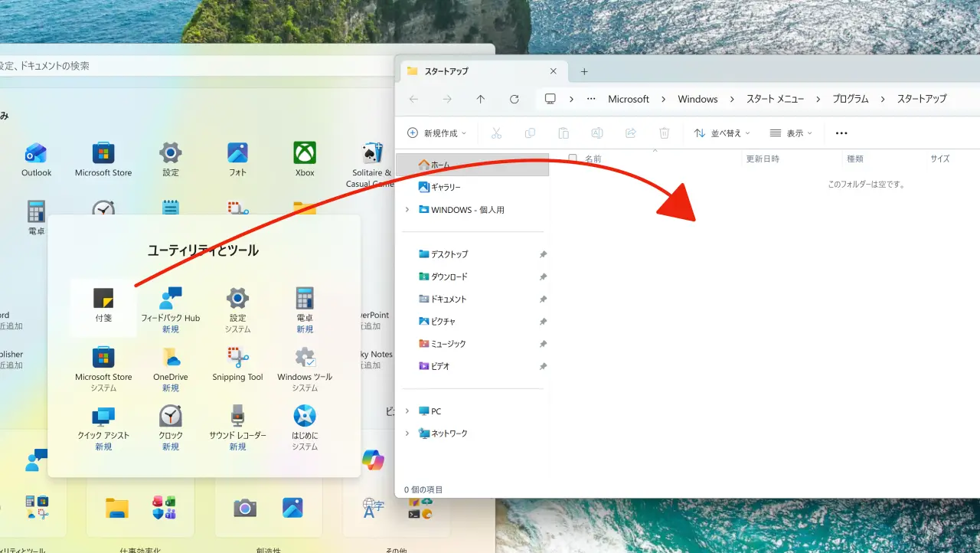This screenshot has height=553, width=980.
Task: Open フォト photos app
Action: 237,158
